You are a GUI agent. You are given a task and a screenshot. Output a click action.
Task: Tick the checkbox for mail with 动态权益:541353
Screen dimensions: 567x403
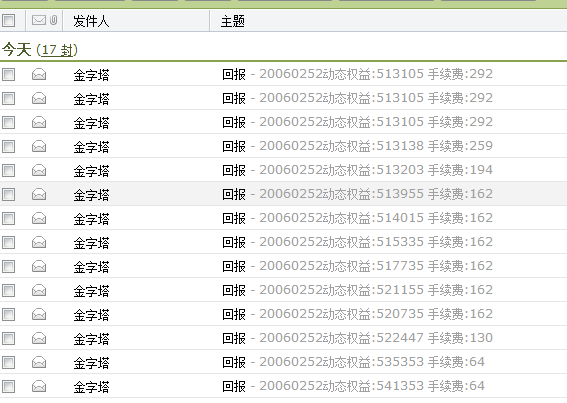(x=8, y=386)
